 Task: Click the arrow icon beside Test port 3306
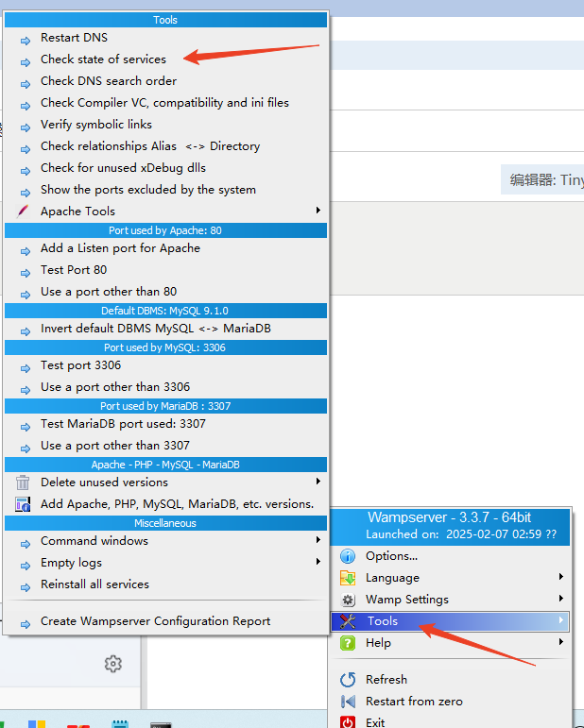pyautogui.click(x=26, y=369)
